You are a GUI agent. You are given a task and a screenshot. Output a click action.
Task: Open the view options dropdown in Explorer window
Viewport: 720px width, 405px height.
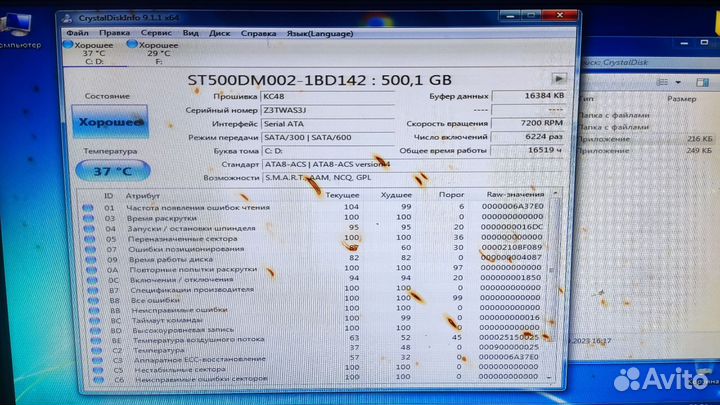678,83
